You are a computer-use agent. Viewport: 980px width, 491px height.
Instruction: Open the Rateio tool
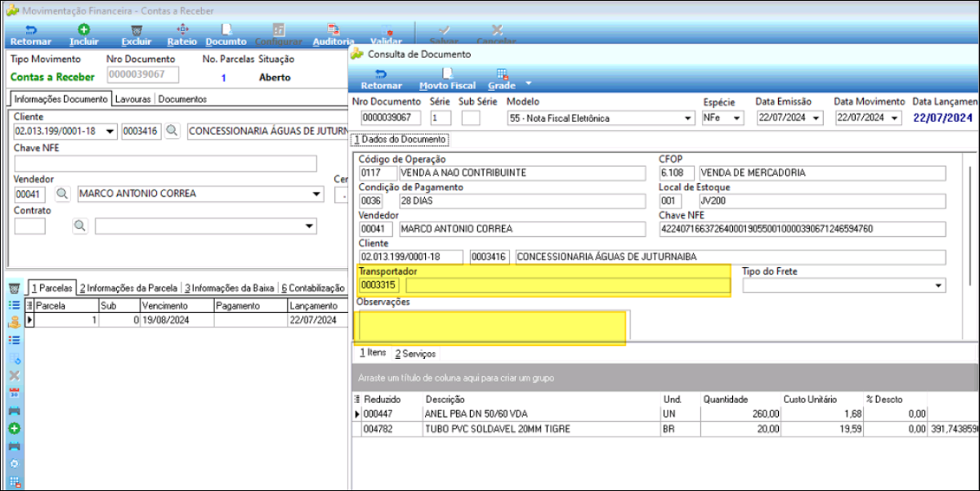tap(182, 35)
